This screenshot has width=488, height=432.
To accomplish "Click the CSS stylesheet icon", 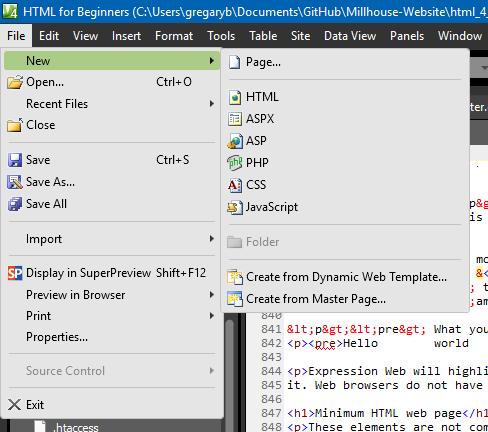I will (x=235, y=185).
